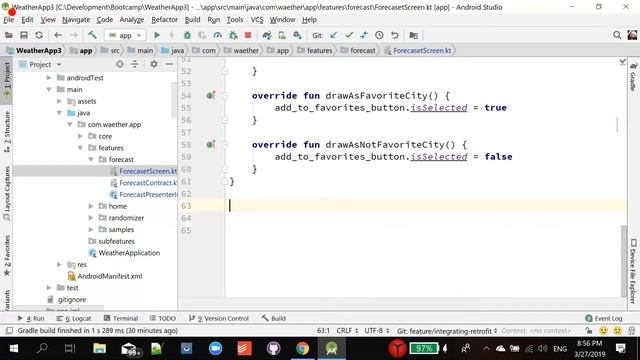
Task: Open TODO tool window
Action: click(x=162, y=318)
